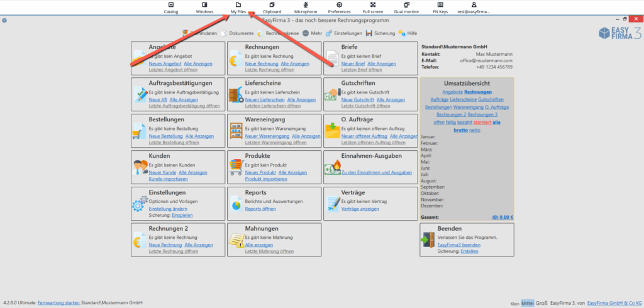Click Neue Bestellung link

pyautogui.click(x=165, y=136)
